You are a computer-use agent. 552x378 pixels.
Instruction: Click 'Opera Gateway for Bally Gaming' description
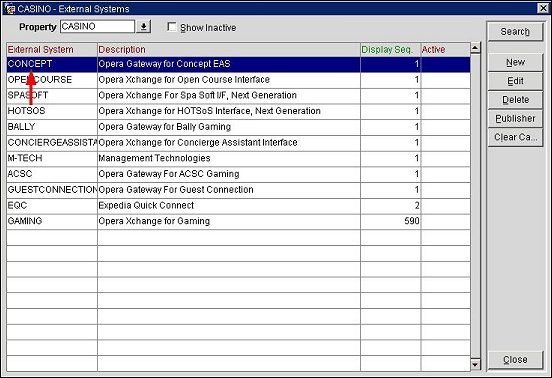(x=165, y=127)
